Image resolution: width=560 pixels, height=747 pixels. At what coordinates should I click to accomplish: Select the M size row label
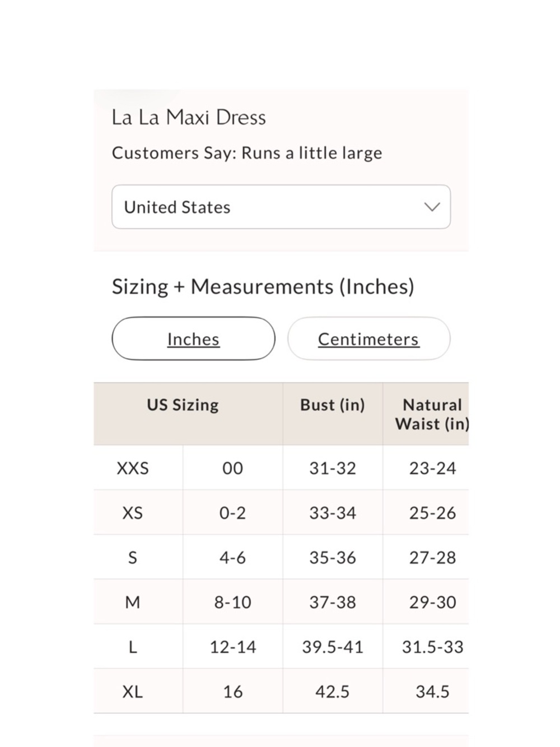coord(133,602)
